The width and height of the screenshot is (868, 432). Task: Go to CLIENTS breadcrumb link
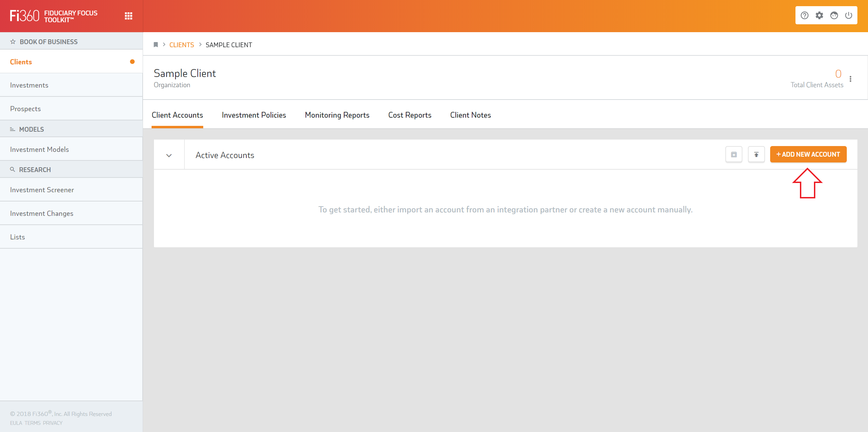pos(181,45)
